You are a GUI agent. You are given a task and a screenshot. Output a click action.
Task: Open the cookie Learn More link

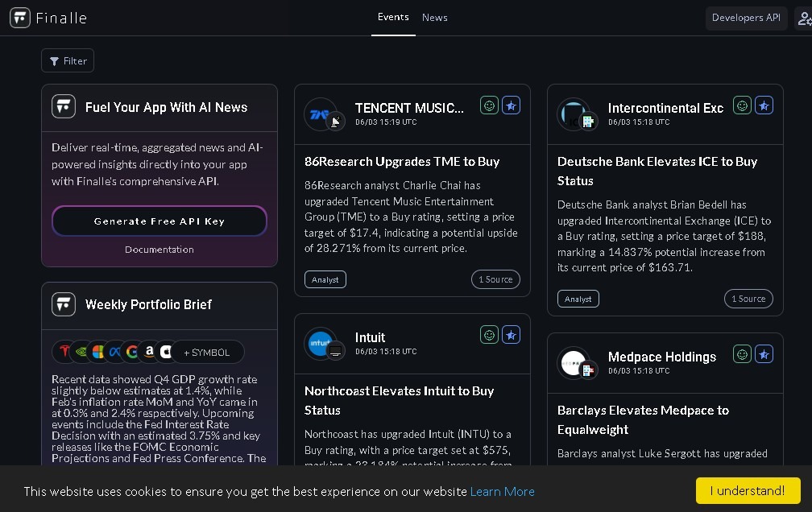[503, 491]
